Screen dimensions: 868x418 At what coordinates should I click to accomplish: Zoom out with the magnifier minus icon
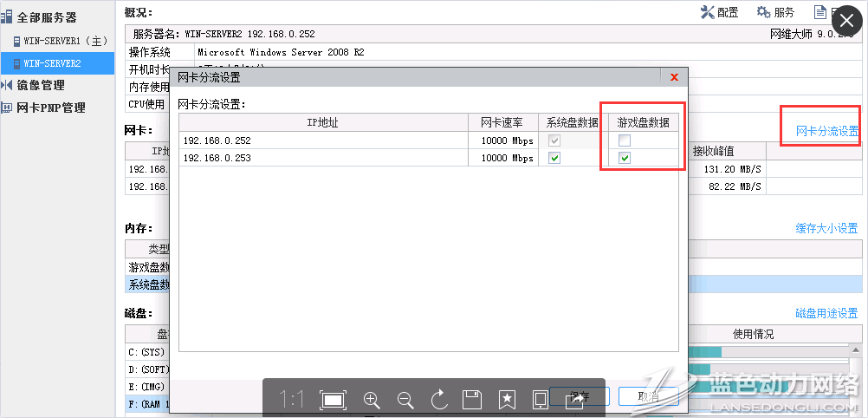405,400
